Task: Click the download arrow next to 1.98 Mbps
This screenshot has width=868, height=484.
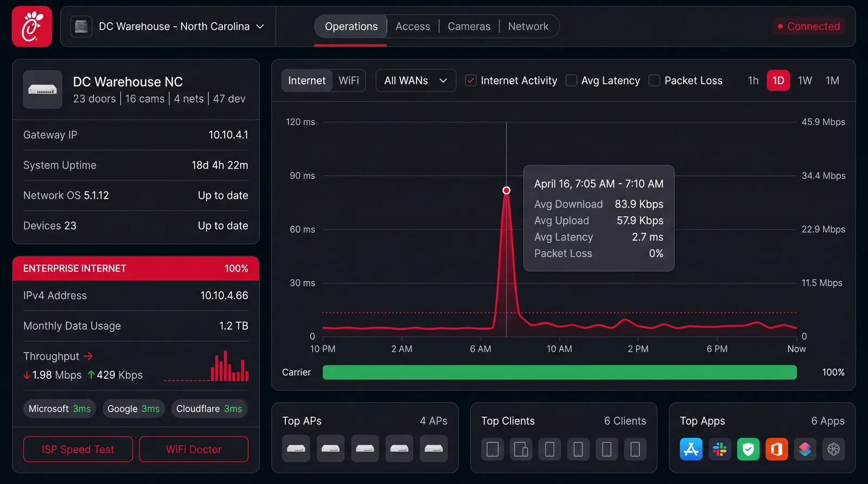Action: [27, 375]
